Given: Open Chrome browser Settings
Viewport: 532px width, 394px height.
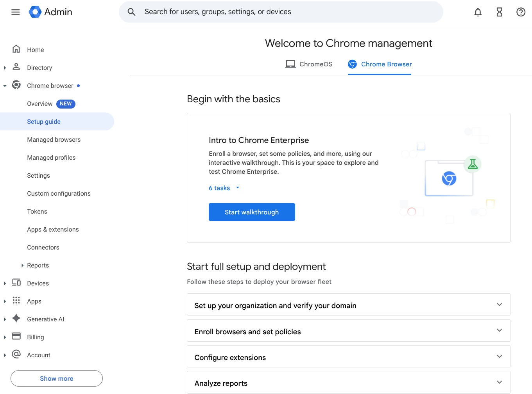Looking at the screenshot, I should coord(38,176).
